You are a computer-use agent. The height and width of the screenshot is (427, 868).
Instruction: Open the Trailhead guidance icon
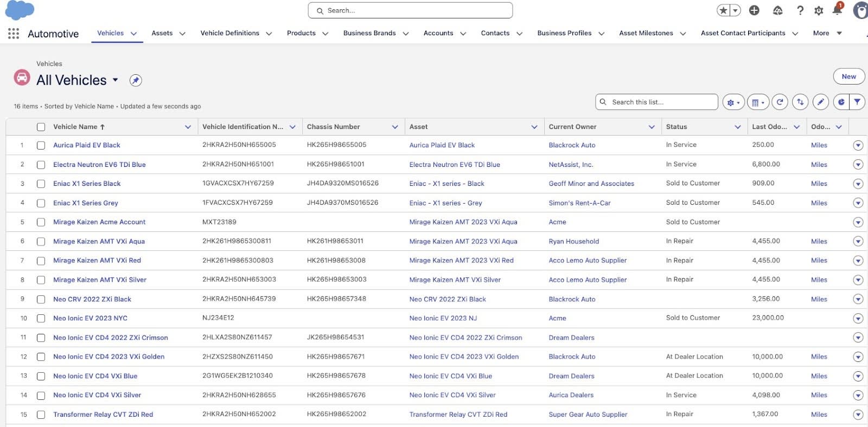pyautogui.click(x=777, y=10)
